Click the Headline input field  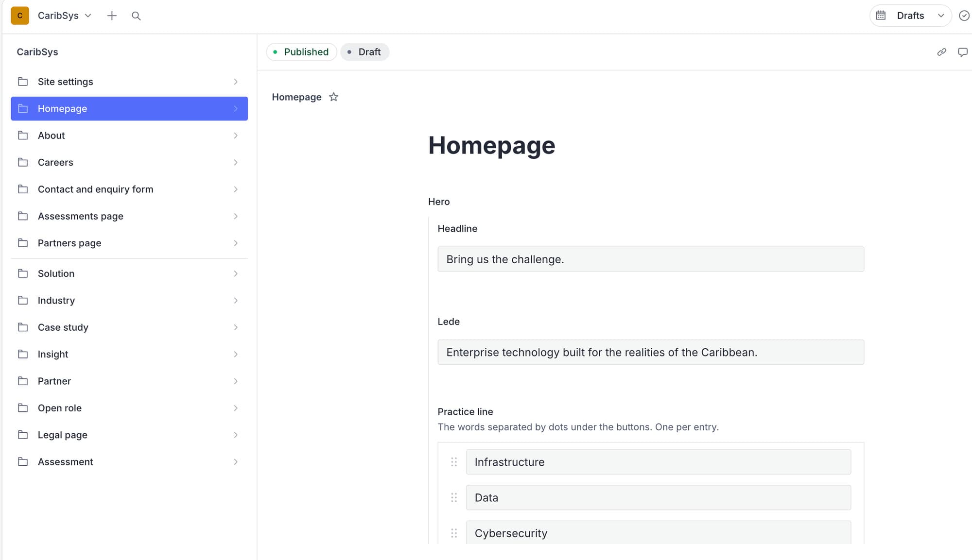(651, 259)
